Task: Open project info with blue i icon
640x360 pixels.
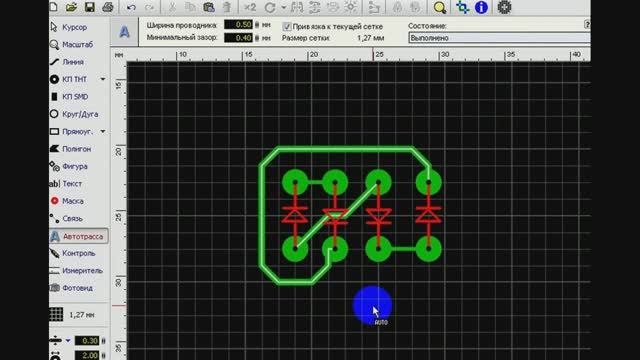Action: tap(482, 7)
